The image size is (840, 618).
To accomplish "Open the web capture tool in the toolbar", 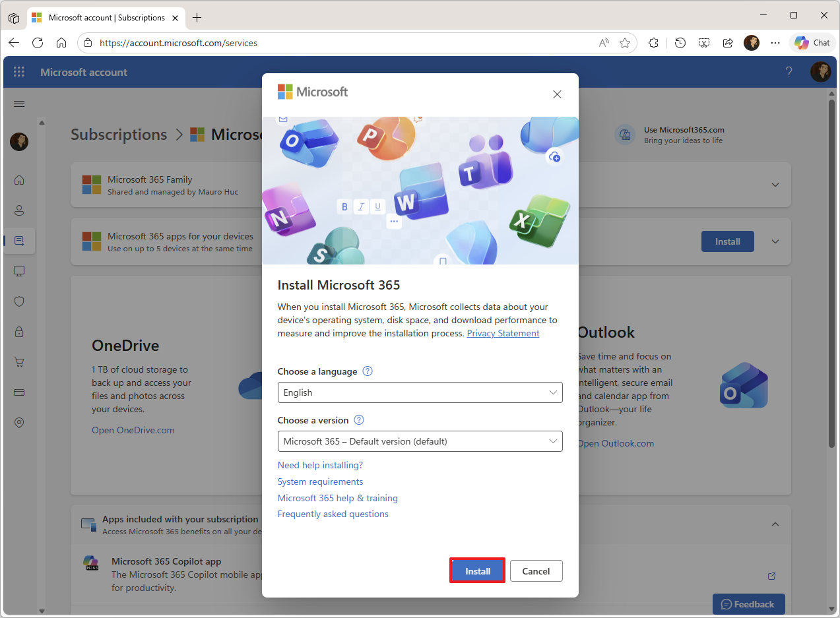I will click(x=703, y=42).
